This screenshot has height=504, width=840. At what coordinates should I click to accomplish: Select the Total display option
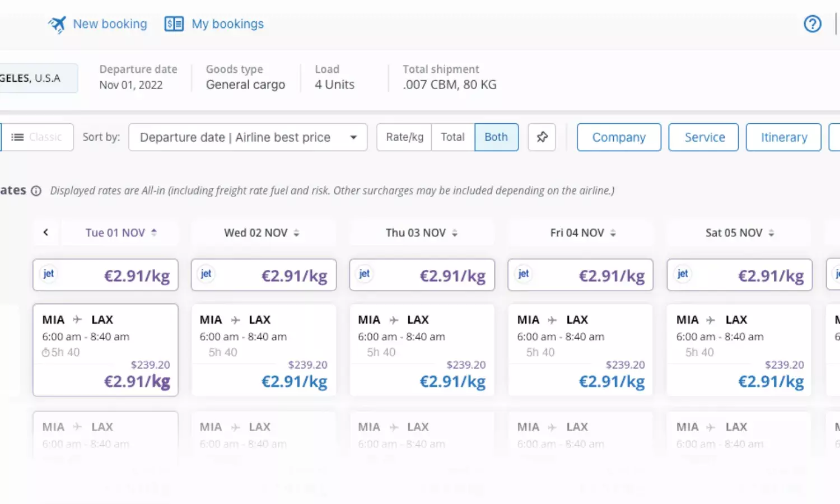452,137
